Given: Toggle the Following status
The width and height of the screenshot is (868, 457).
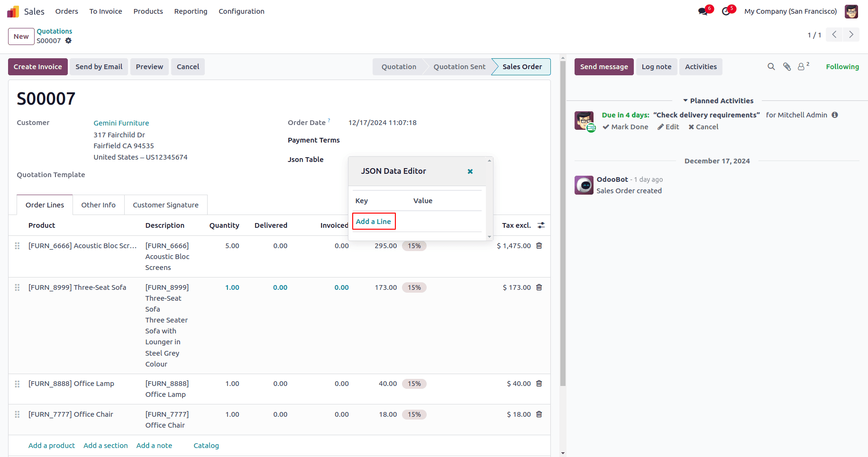Looking at the screenshot, I should 842,67.
